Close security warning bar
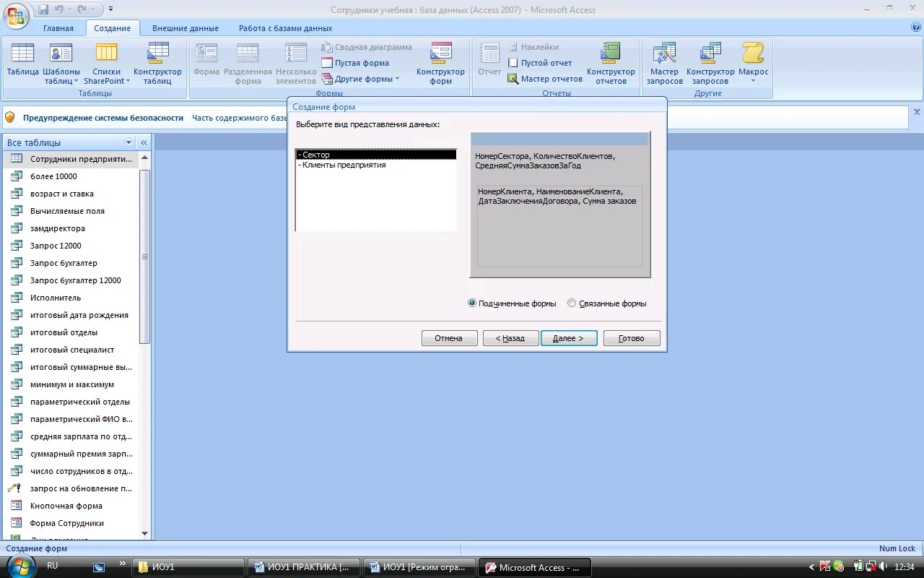This screenshot has height=578, width=924. (917, 112)
